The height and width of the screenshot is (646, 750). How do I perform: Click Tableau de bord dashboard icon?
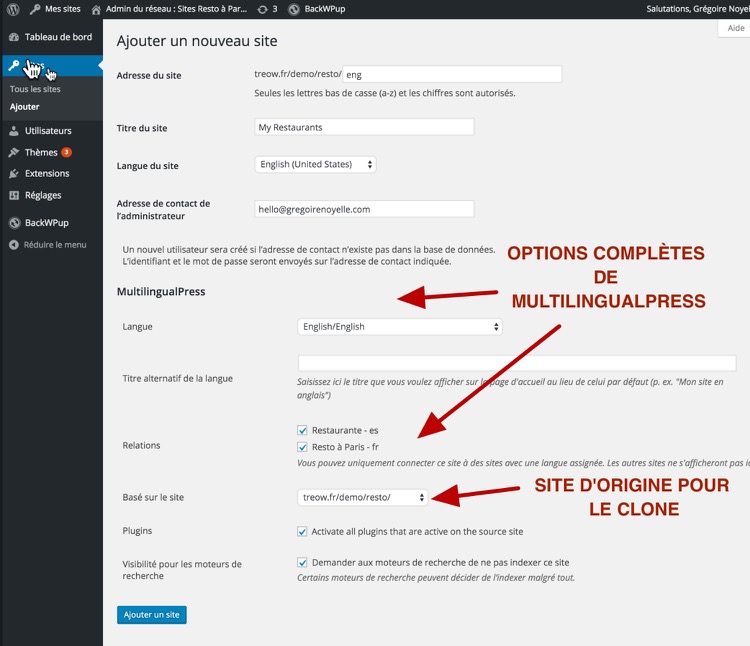point(14,37)
